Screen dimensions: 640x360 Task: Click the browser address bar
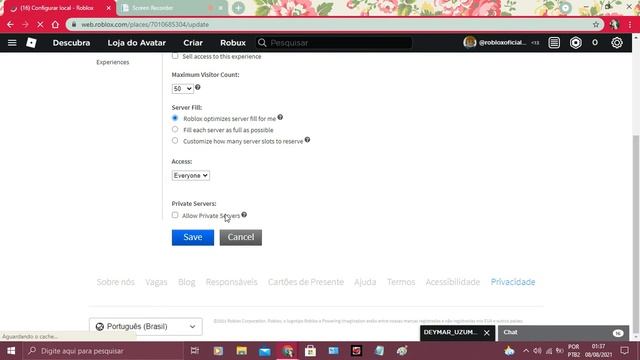coord(335,24)
